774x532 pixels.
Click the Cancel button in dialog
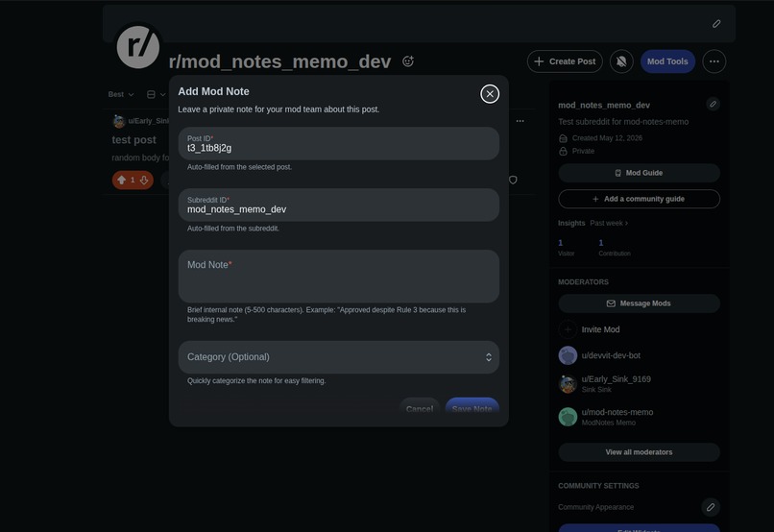click(420, 407)
